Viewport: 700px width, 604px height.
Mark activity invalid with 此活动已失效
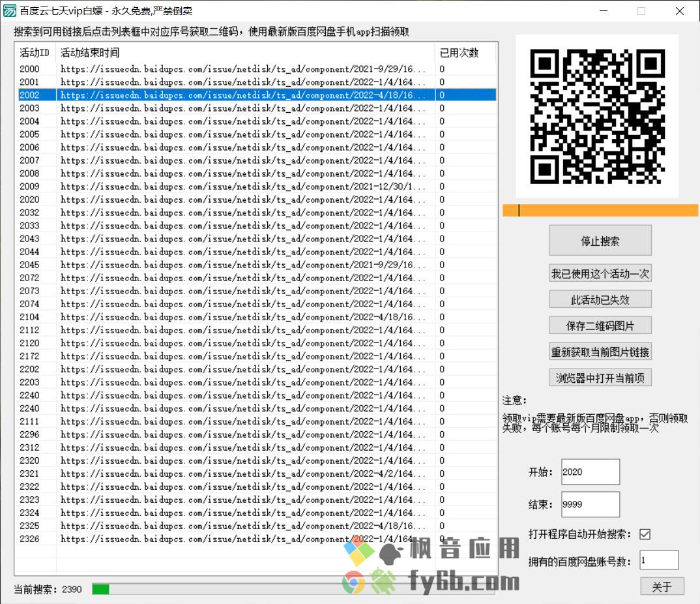pyautogui.click(x=600, y=299)
